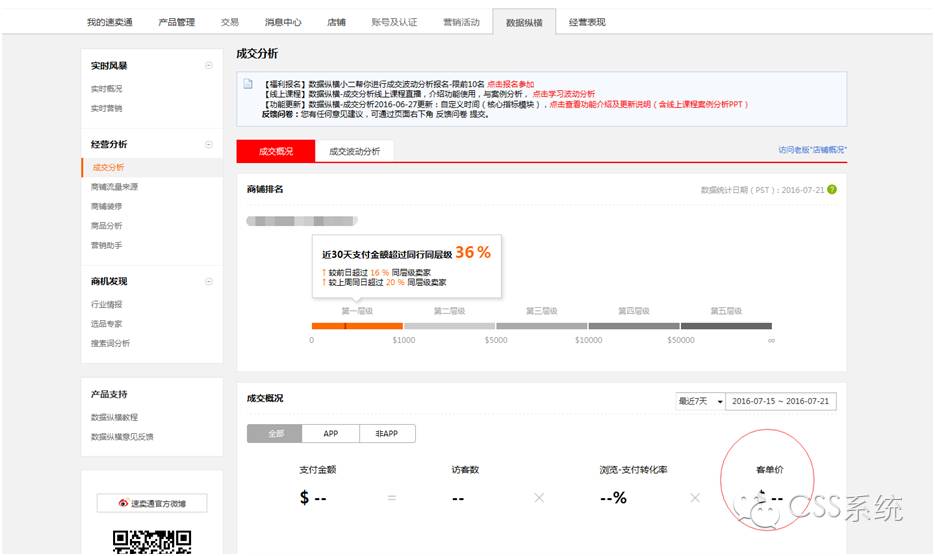935x556 pixels.
Task: Click the document icon in the notice box
Action: tap(248, 84)
